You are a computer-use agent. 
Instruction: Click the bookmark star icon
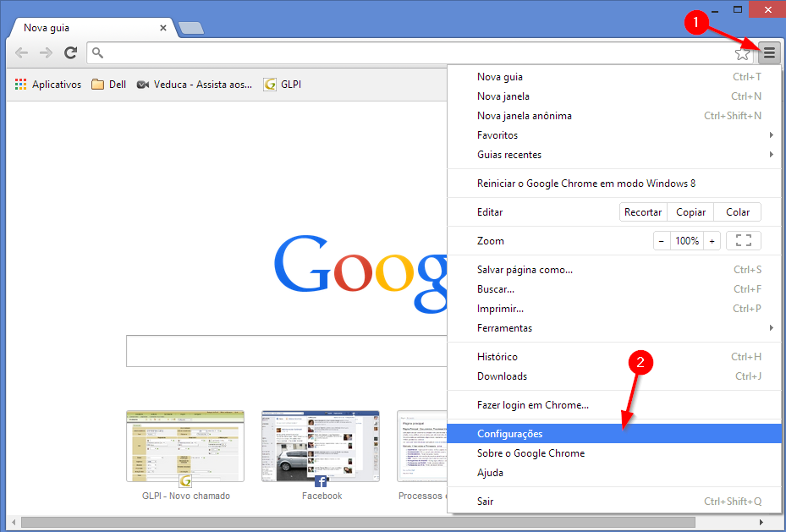point(742,53)
